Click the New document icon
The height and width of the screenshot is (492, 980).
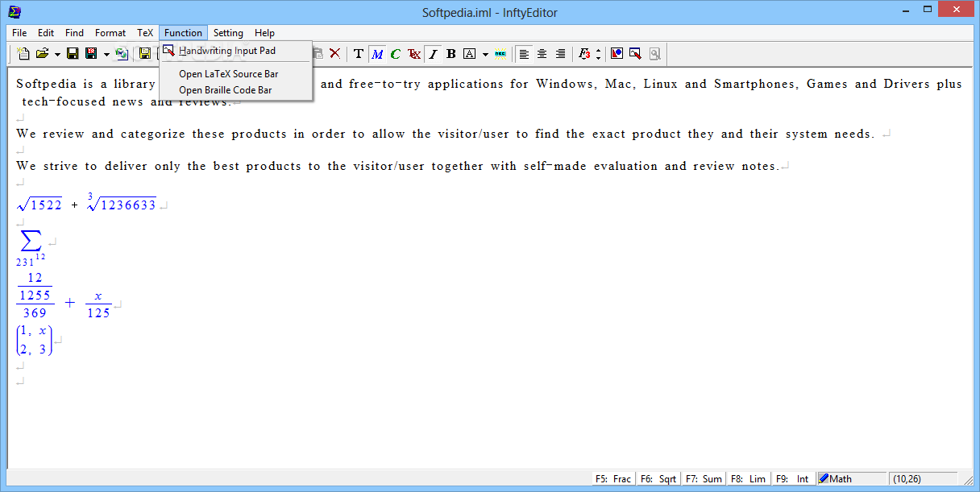click(23, 54)
